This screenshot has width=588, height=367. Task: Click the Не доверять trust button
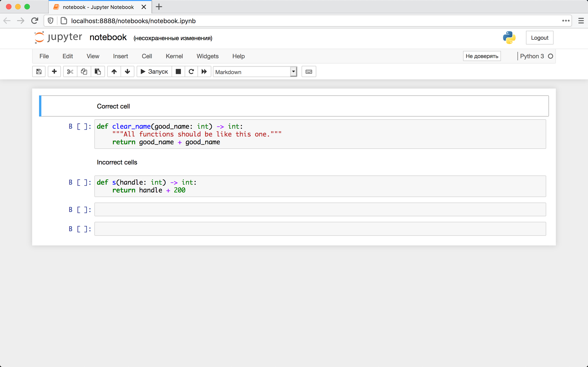482,56
